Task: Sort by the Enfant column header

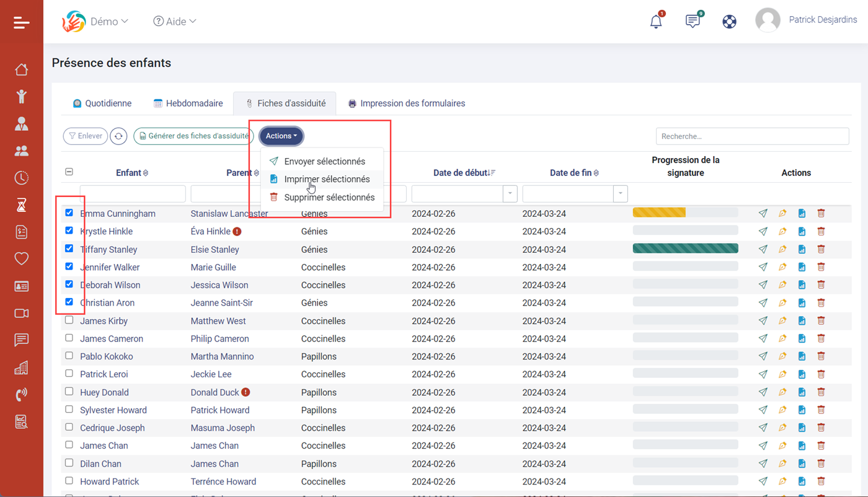Action: pyautogui.click(x=132, y=173)
